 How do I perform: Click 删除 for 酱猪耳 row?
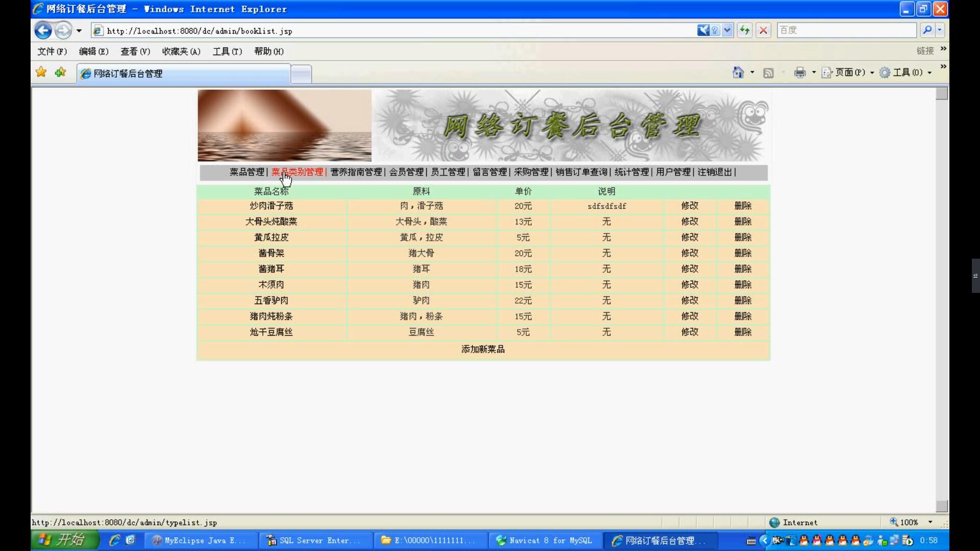(x=743, y=269)
